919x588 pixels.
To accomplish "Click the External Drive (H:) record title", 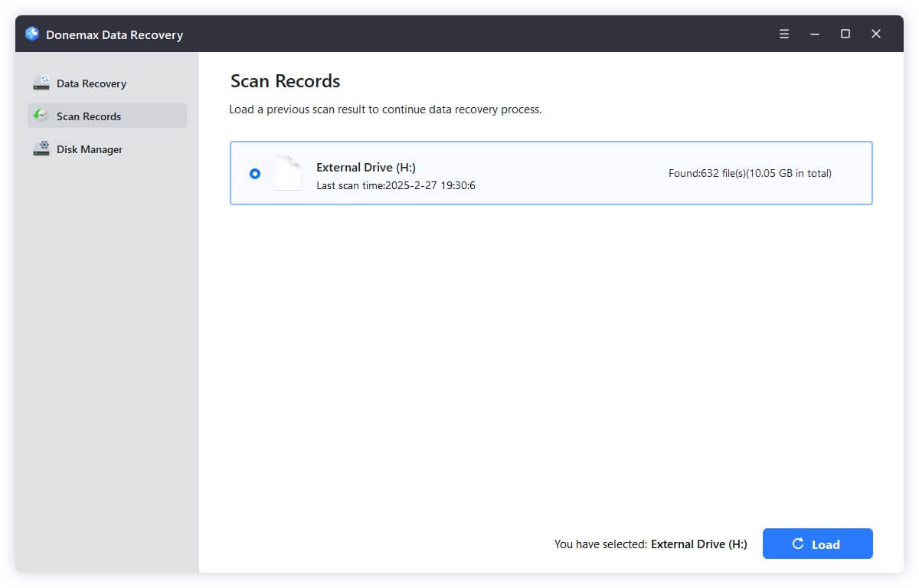I will 366,167.
